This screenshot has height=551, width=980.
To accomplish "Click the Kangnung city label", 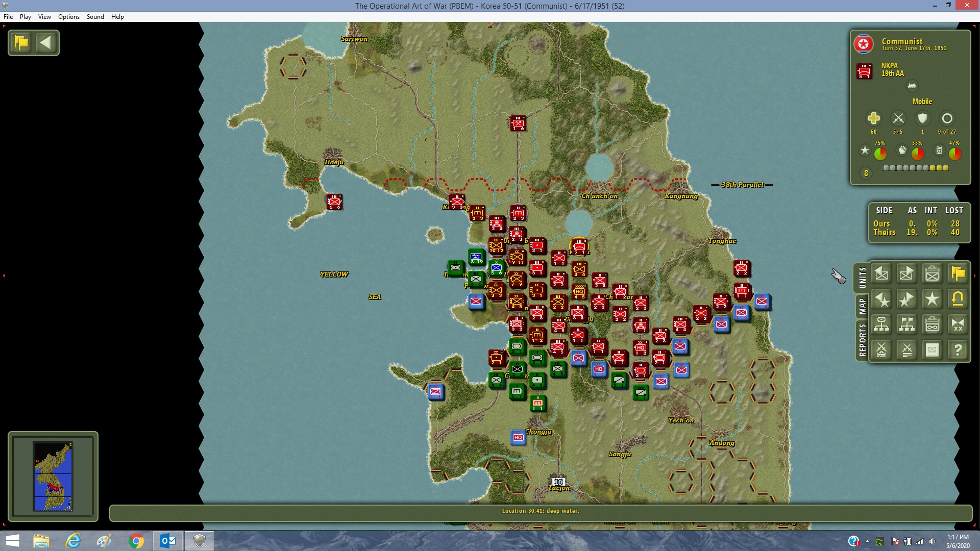I will (681, 196).
